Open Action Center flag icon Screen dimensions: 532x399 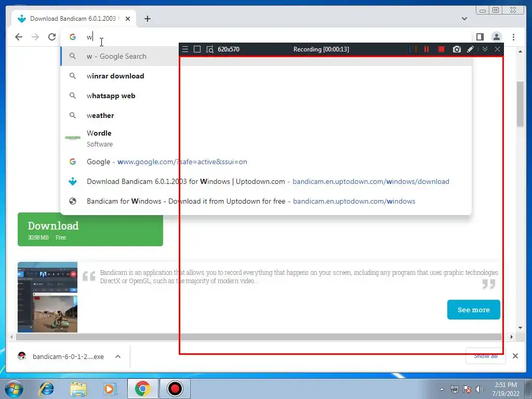(467, 389)
